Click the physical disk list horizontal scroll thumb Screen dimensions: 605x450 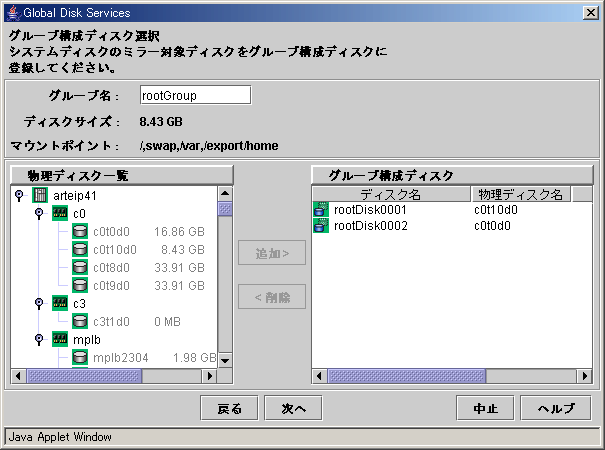click(84, 376)
